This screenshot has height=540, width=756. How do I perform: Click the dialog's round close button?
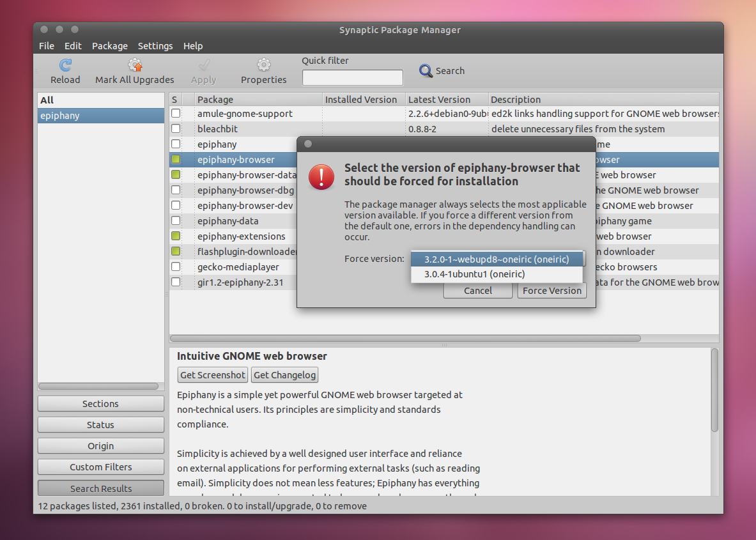308,144
